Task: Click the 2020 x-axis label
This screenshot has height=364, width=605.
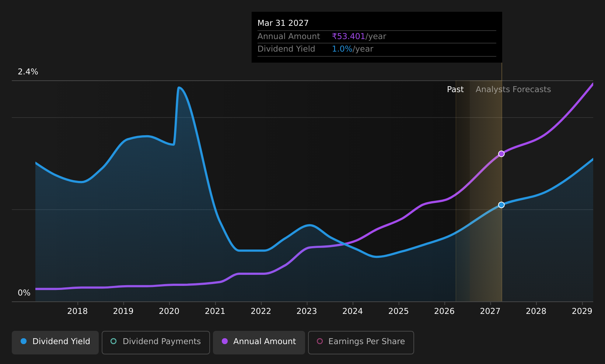Action: [169, 311]
